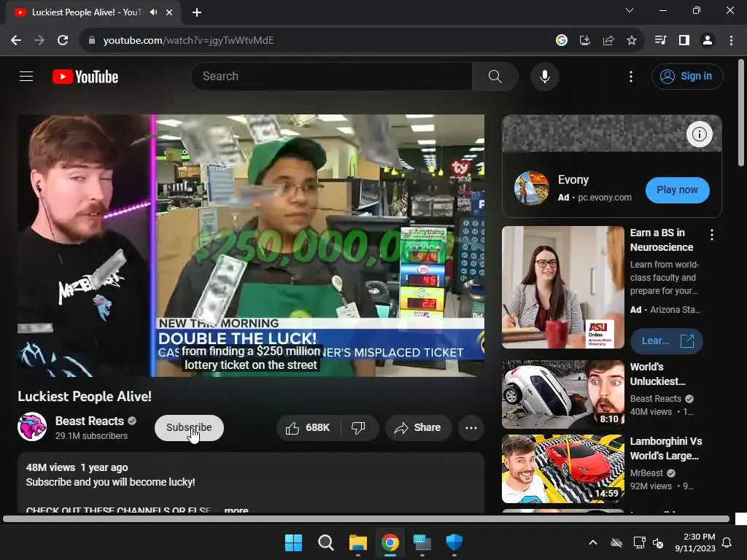
Task: Close the Luckiest People Alive tab
Action: tap(169, 12)
